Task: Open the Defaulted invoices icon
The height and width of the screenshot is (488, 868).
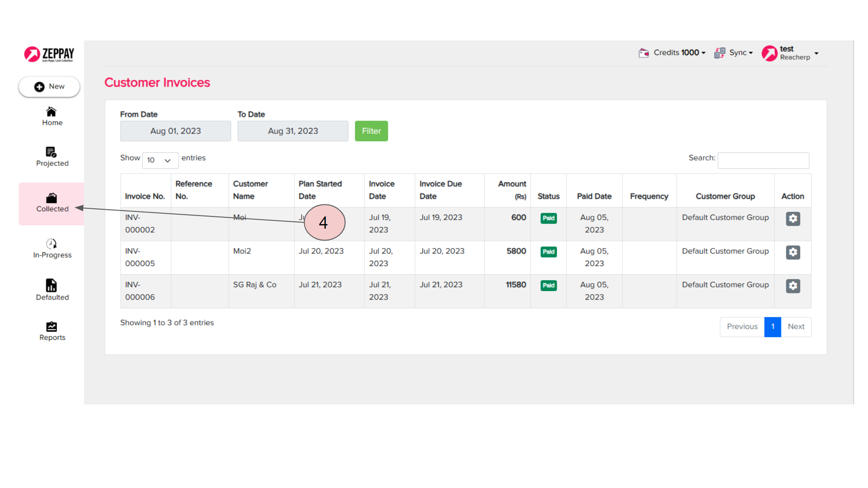Action: 52,286
